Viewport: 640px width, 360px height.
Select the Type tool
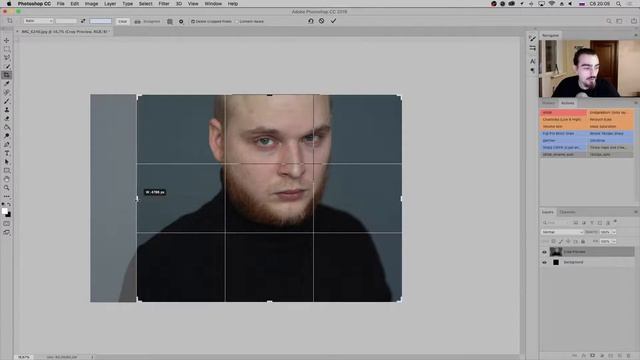pyautogui.click(x=7, y=153)
